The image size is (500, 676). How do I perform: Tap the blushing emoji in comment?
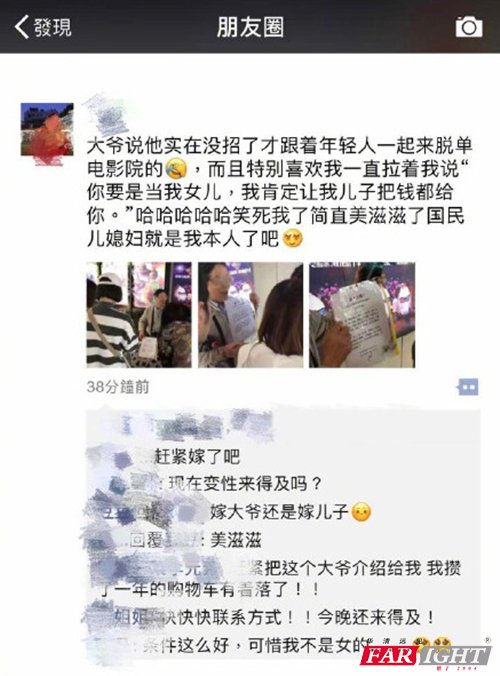tap(361, 512)
